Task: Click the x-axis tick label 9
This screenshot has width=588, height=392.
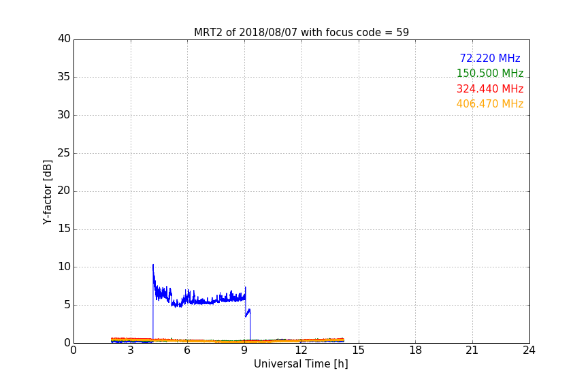Action: (x=244, y=350)
